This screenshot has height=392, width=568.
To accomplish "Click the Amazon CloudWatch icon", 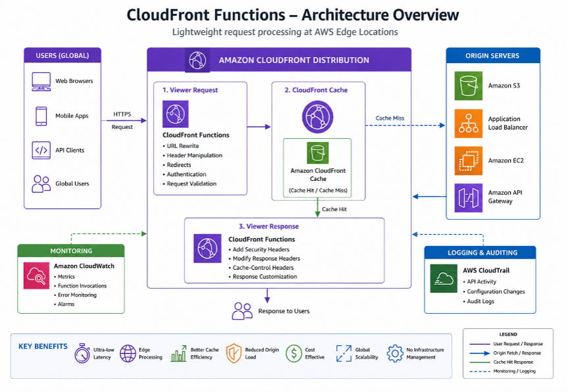I will pos(36,276).
